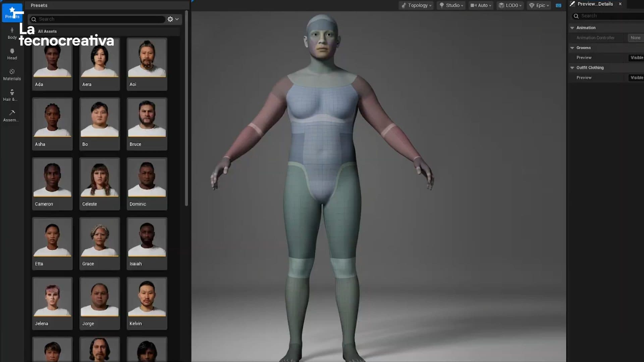Viewport: 644px width, 362px height.
Task: Close the Preview Details tab
Action: click(620, 4)
